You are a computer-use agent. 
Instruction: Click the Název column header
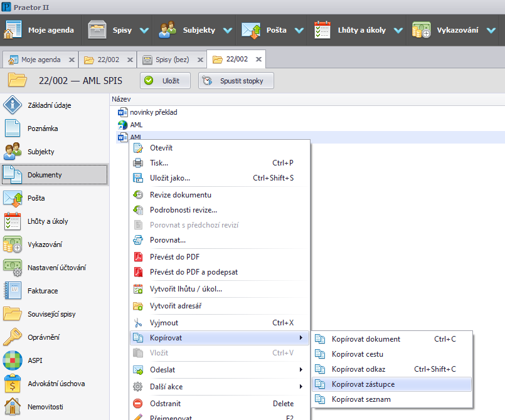coord(121,99)
